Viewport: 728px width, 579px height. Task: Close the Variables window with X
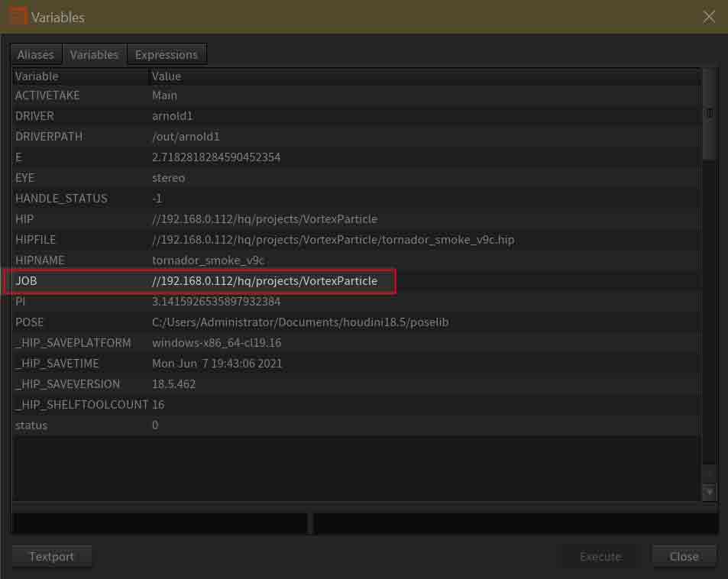(x=709, y=17)
